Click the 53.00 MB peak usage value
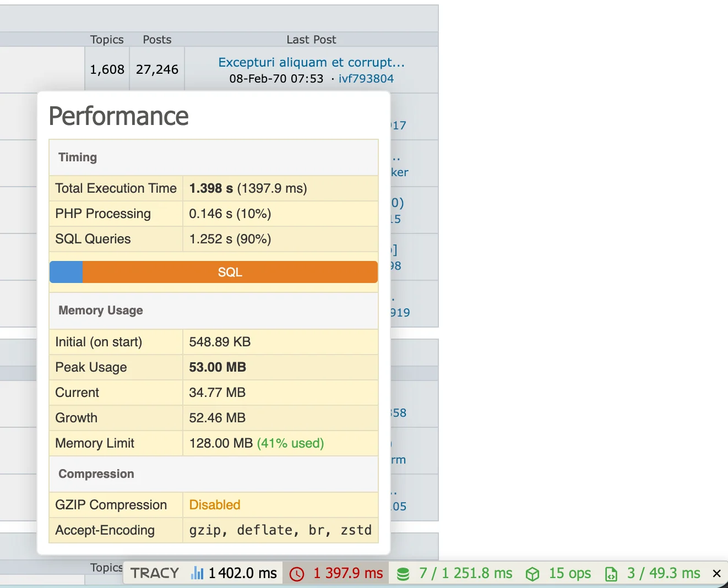Viewport: 728px width, 588px height. pyautogui.click(x=218, y=367)
